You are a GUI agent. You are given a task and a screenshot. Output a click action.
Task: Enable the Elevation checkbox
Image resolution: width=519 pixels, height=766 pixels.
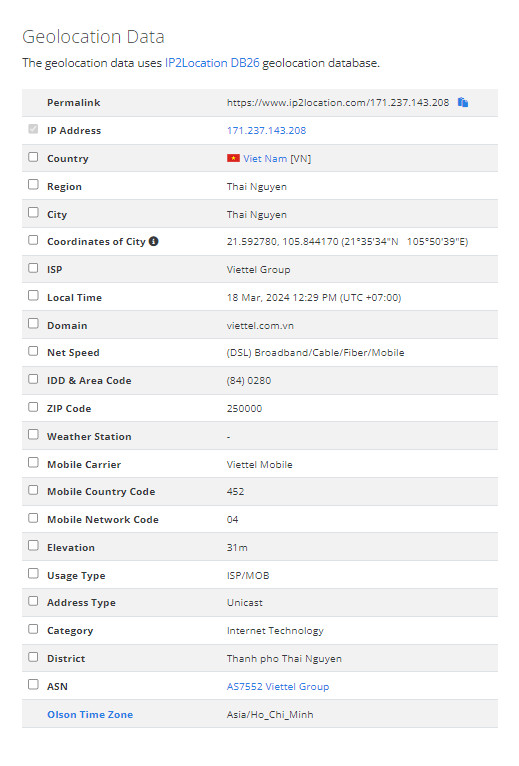[33, 546]
